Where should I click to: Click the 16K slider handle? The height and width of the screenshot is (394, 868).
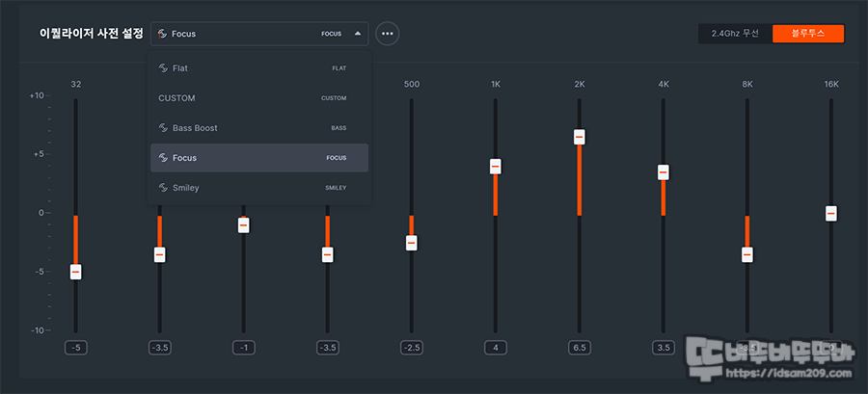(x=831, y=213)
